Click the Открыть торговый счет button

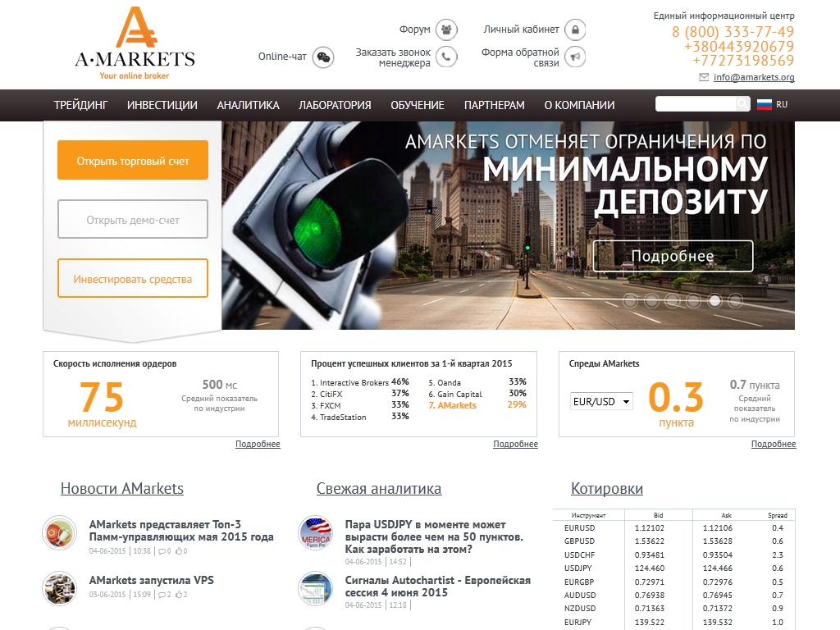133,161
